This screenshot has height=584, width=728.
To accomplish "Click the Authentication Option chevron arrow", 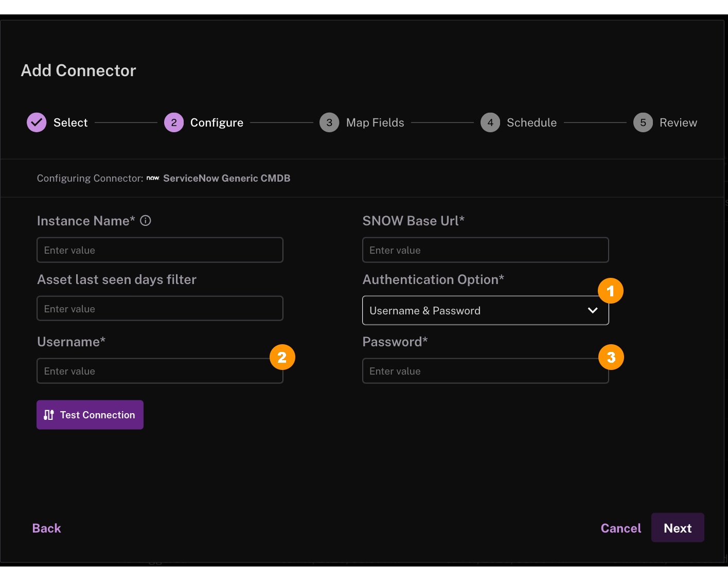I will coord(593,310).
